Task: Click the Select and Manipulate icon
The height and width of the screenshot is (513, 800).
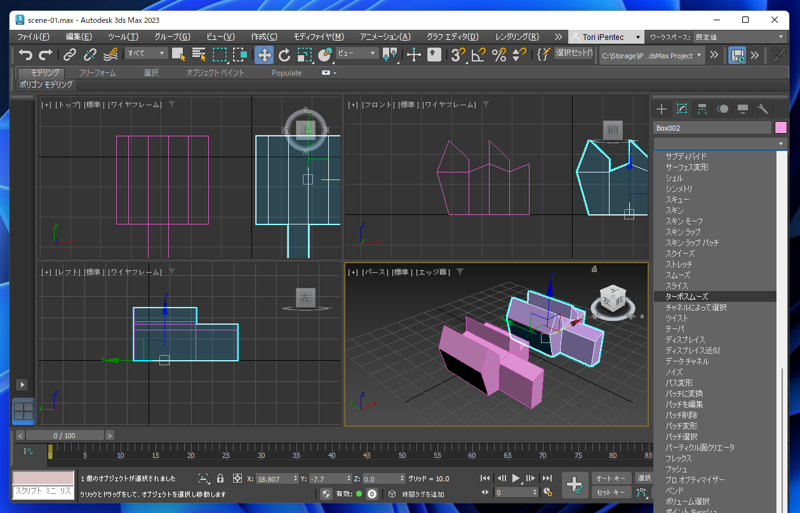Action: click(x=414, y=55)
